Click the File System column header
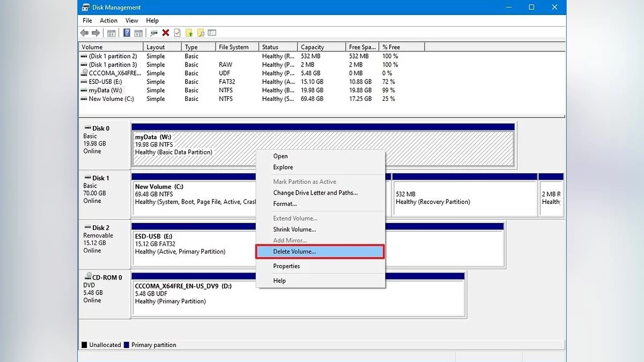Screen dimensions: 644x362 pos(233,47)
